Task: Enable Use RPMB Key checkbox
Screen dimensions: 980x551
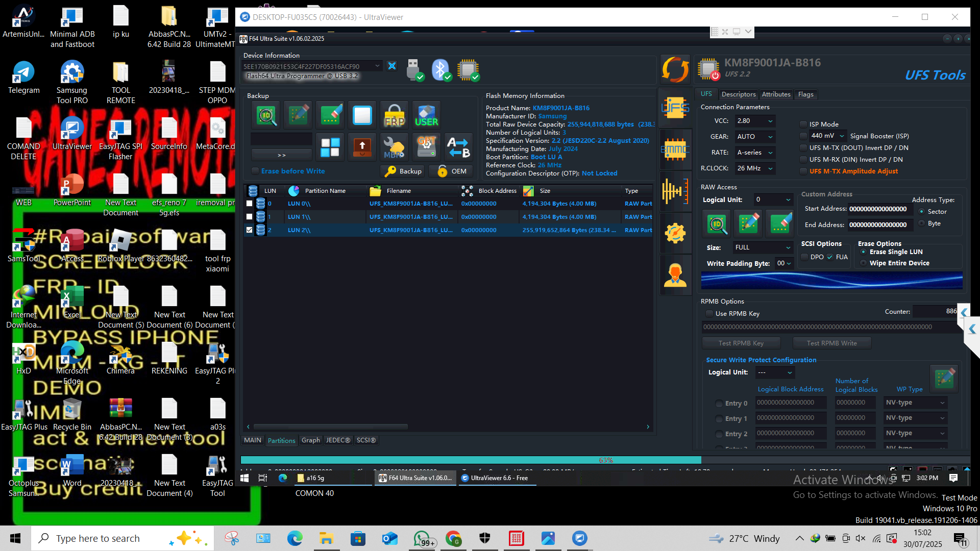Action: tap(709, 314)
